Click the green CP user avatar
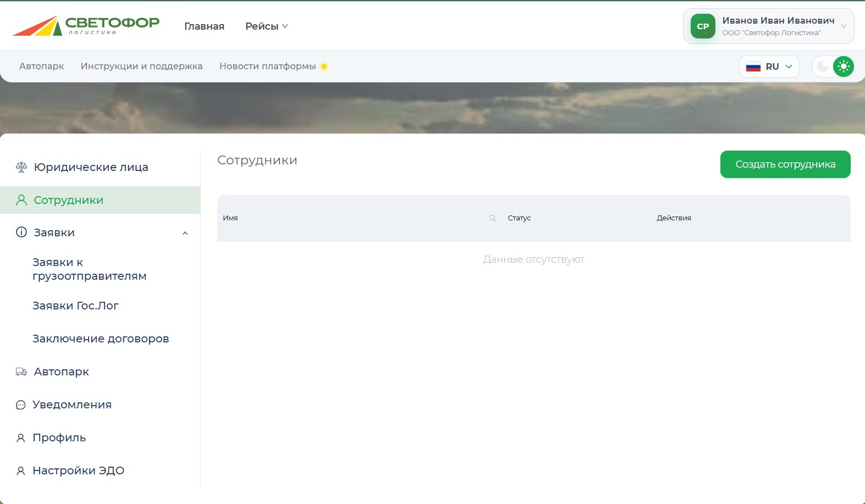 point(703,26)
